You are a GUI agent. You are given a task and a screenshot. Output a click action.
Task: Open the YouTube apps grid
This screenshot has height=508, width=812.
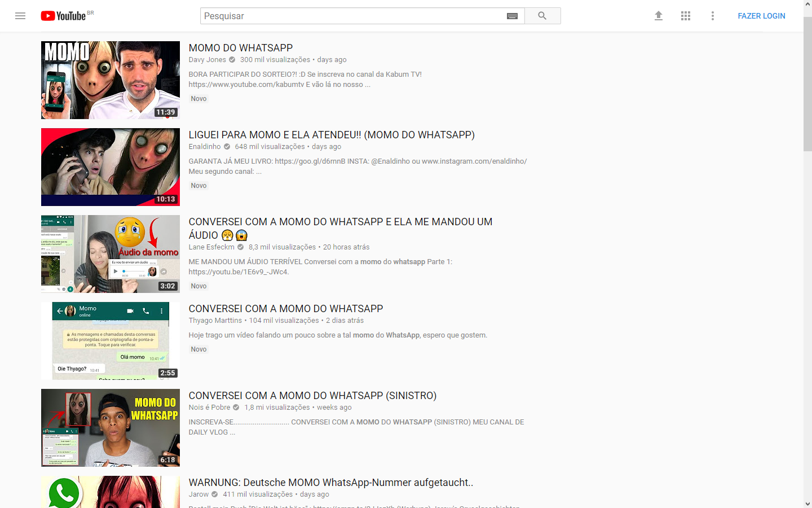coord(686,16)
